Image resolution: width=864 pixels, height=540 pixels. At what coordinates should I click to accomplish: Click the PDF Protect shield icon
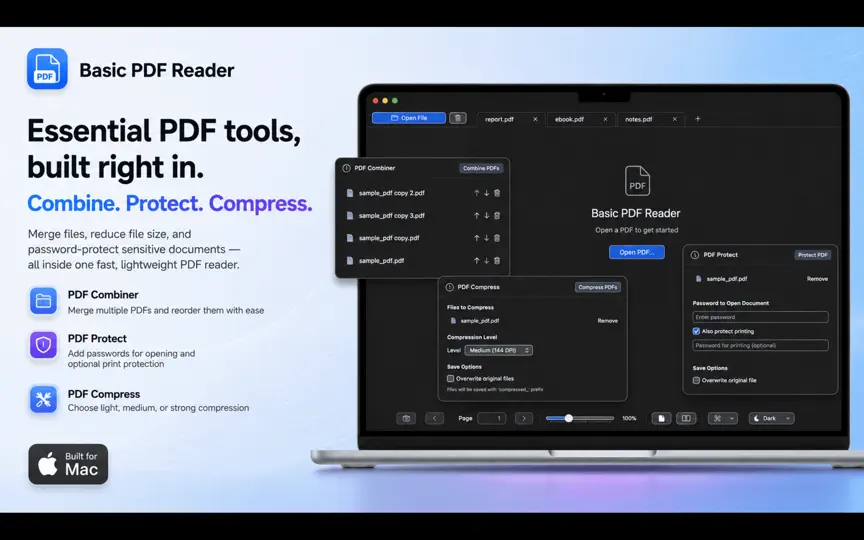coord(44,345)
